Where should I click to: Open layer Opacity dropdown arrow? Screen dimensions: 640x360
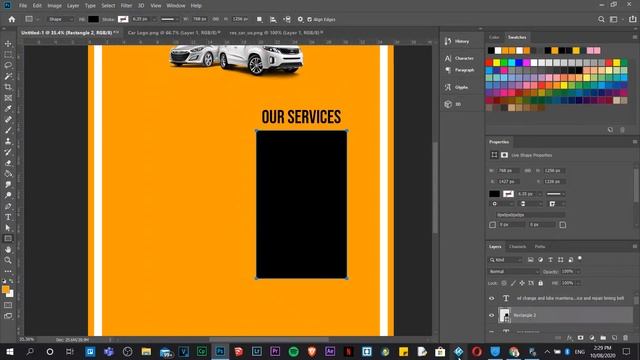578,271
